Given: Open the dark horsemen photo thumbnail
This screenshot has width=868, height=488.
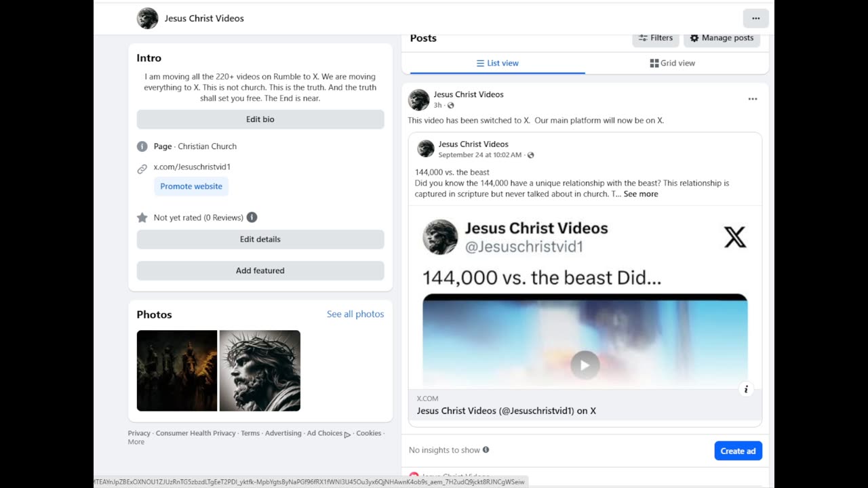Looking at the screenshot, I should click(177, 371).
